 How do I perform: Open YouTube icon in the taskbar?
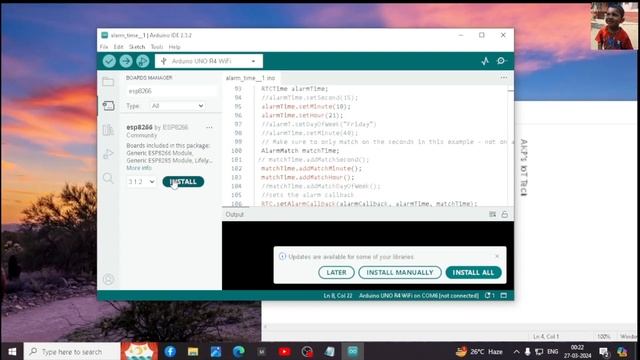(x=284, y=351)
